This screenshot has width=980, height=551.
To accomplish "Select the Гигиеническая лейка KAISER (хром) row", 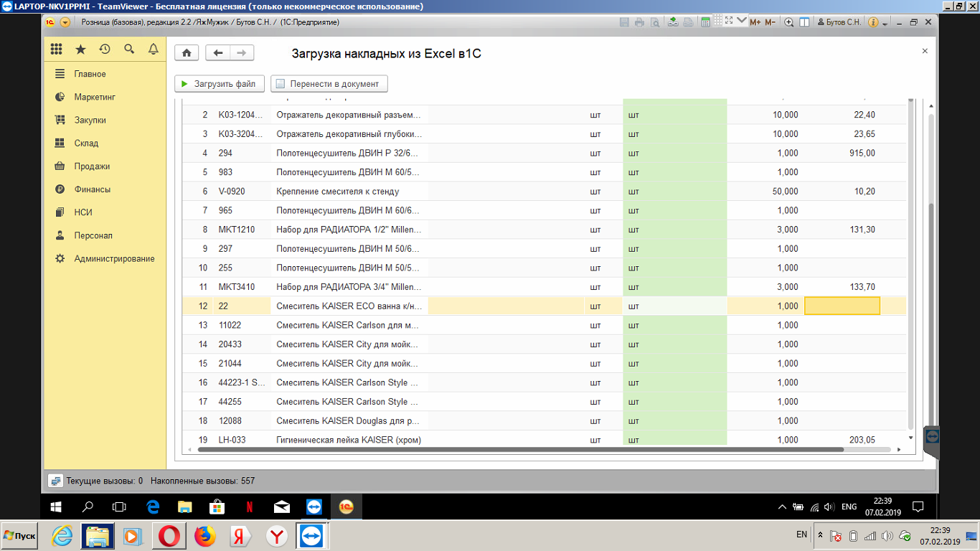I will [543, 440].
